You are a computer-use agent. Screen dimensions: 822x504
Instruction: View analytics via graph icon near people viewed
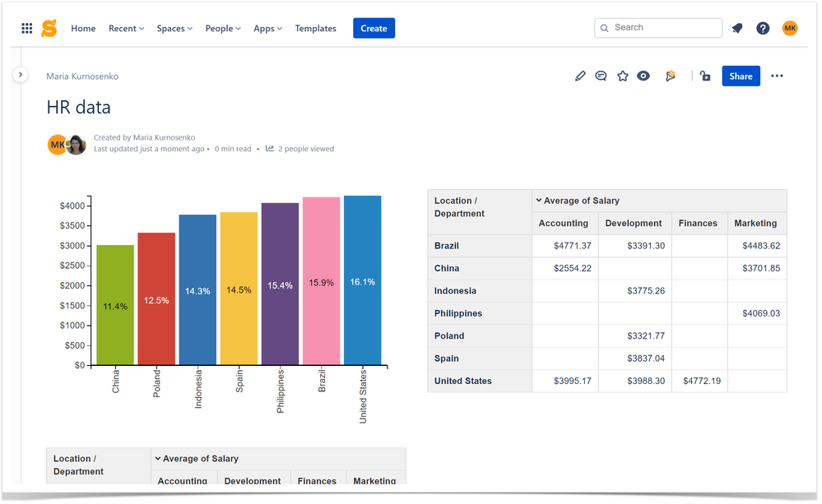coord(269,148)
